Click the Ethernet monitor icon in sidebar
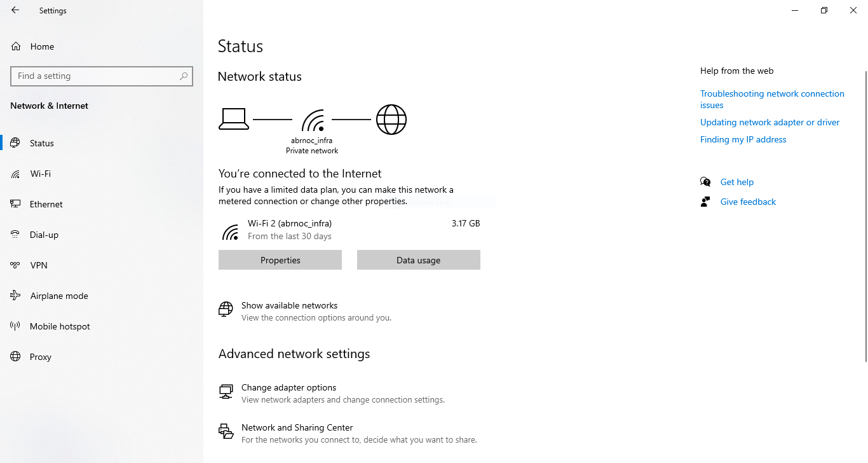The height and width of the screenshot is (463, 868). [16, 204]
